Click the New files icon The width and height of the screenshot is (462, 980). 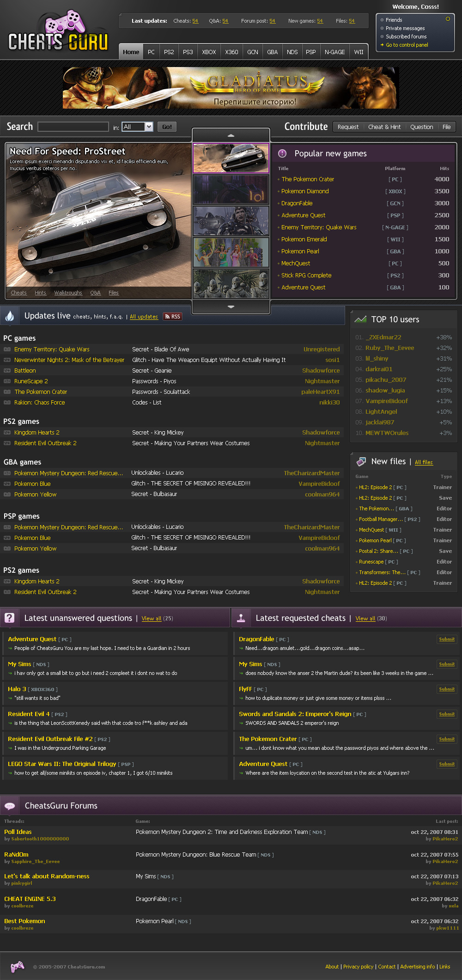coord(361,461)
